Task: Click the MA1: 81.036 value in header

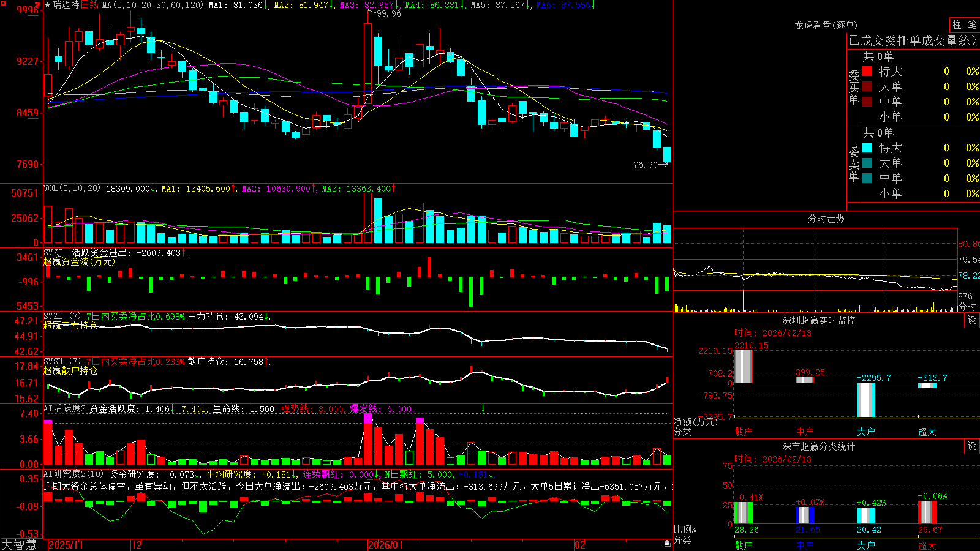Action: coord(235,5)
